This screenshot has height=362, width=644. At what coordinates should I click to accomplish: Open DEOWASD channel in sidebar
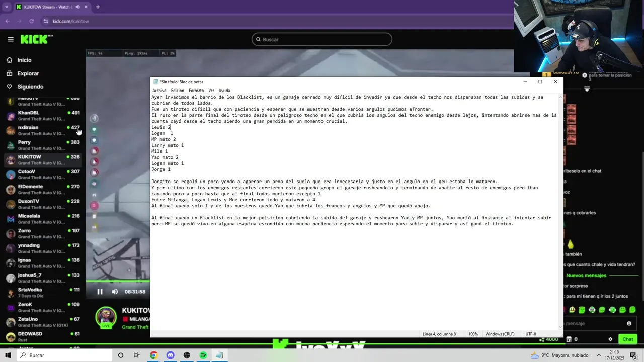(x=42, y=336)
